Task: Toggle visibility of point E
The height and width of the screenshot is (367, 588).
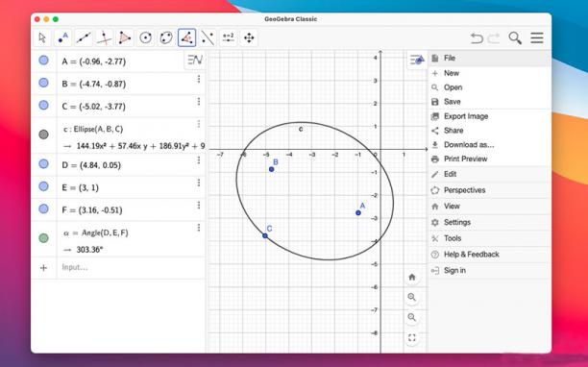Action: click(x=43, y=186)
